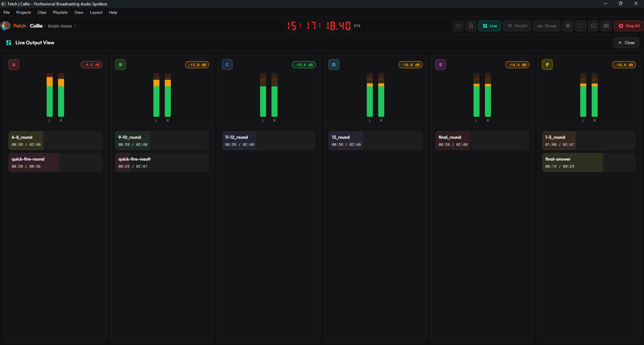The image size is (644, 345).
Task: Stop all playing audio
Action: tap(629, 26)
